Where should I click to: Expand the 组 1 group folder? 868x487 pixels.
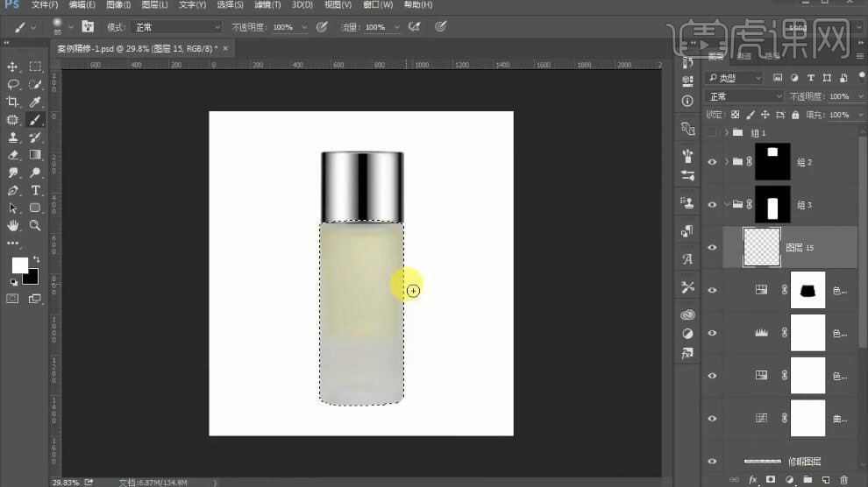[x=727, y=133]
